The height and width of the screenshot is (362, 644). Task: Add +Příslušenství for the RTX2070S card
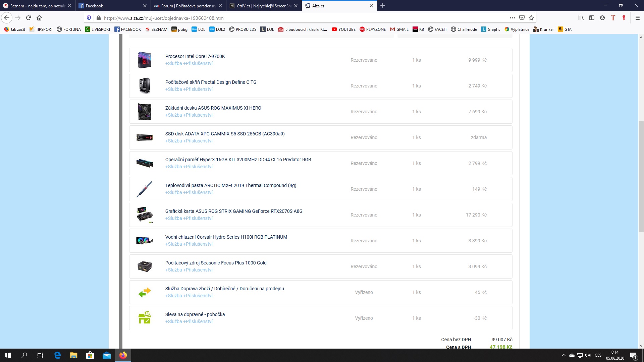coord(198,218)
